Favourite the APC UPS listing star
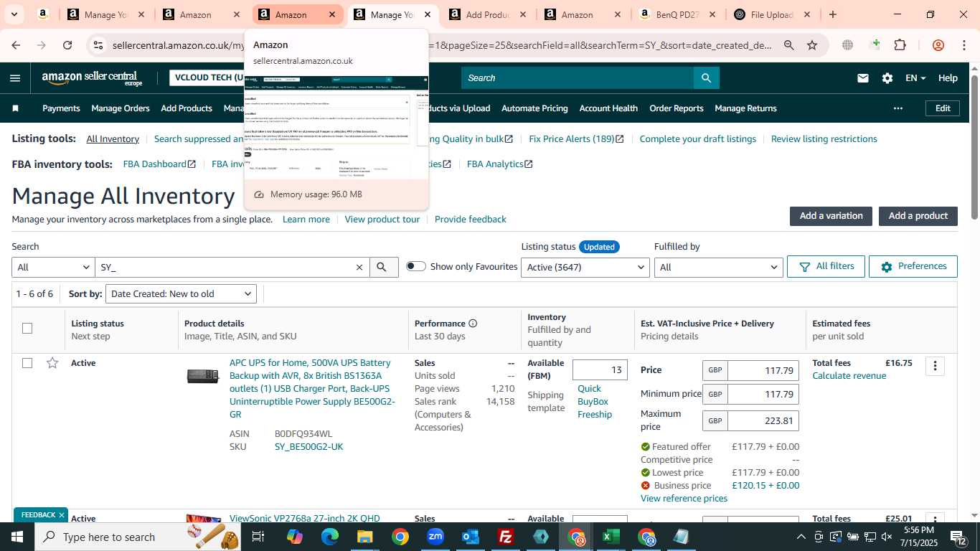Image resolution: width=980 pixels, height=551 pixels. 52,363
